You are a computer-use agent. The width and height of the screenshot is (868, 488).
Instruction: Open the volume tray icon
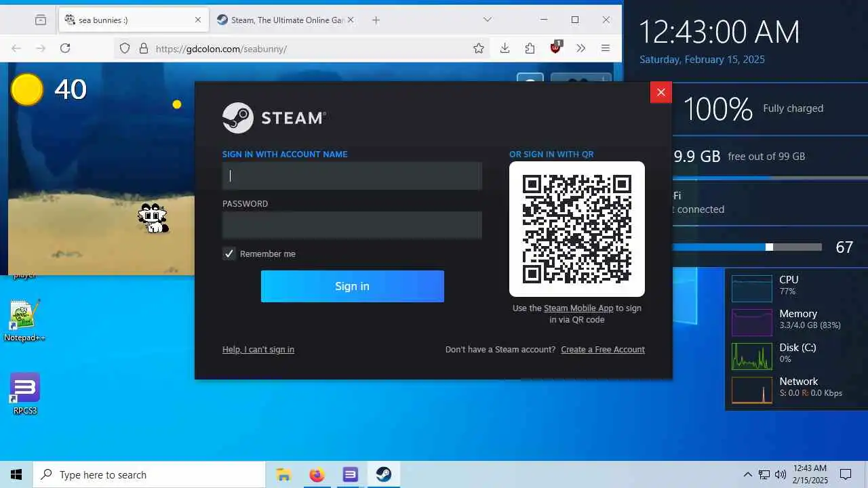click(781, 474)
